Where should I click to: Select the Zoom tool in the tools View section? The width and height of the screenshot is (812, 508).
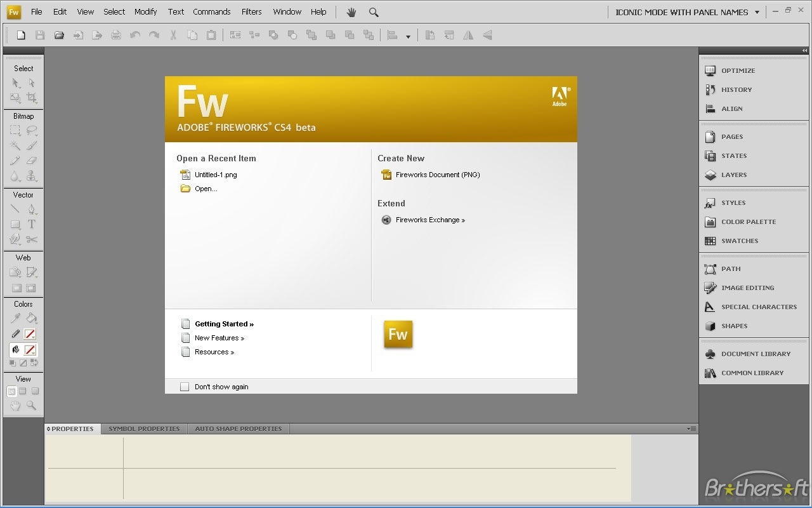click(32, 406)
